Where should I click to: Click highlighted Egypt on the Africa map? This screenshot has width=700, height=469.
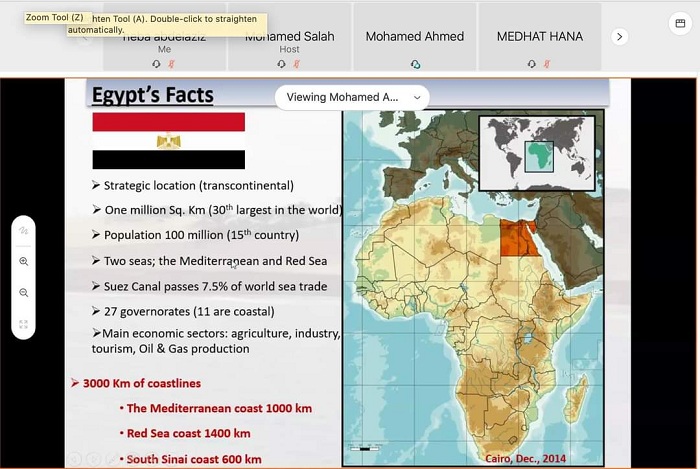[516, 238]
